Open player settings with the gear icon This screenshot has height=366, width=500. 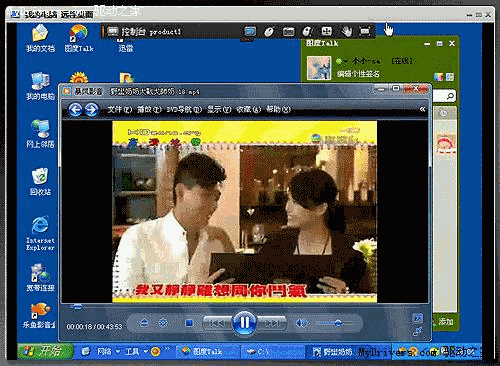[x=163, y=323]
